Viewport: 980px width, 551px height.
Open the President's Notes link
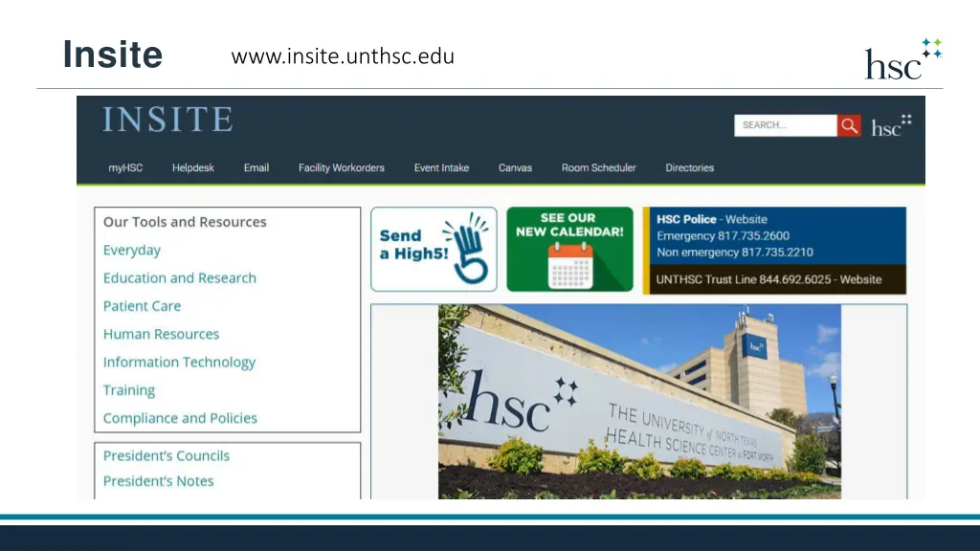pyautogui.click(x=158, y=481)
